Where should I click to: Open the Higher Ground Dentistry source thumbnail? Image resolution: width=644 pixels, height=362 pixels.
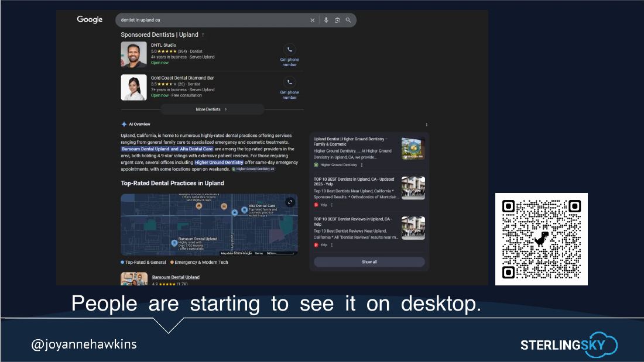[413, 148]
